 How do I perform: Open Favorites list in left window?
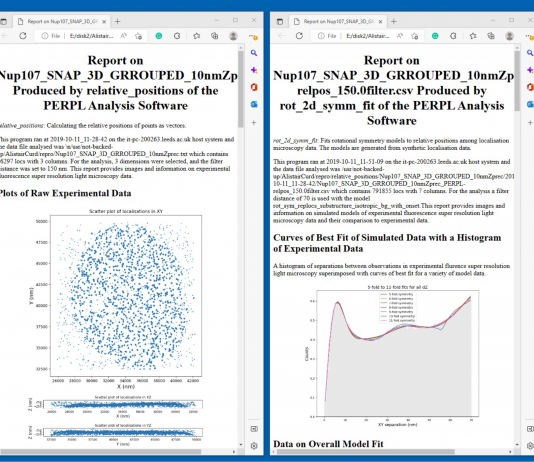click(197, 36)
